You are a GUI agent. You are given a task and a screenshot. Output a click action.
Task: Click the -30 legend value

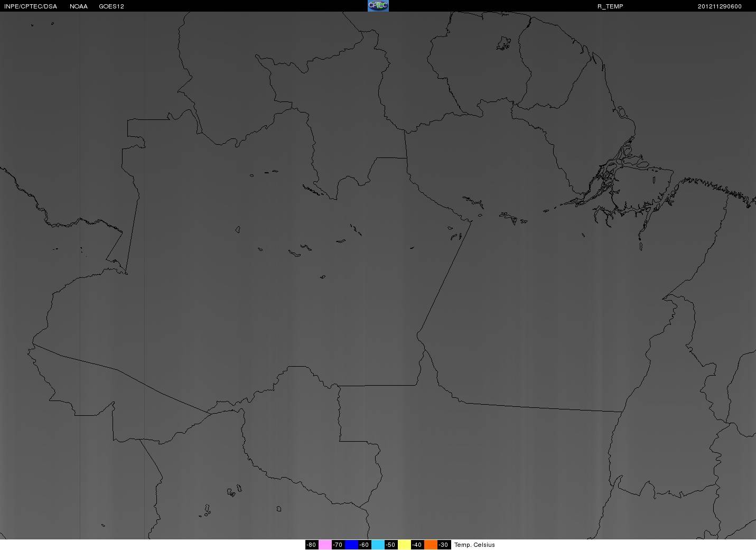443,545
